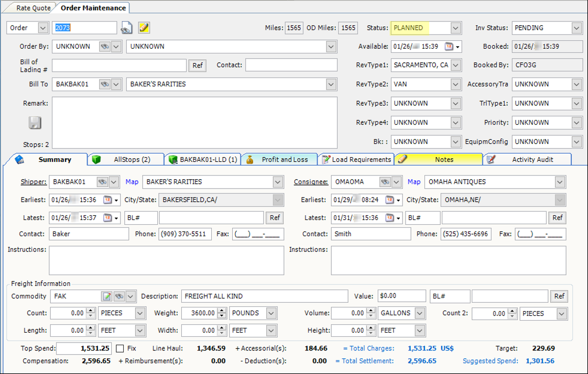Expand the Status dropdown showing PLANNED
The width and height of the screenshot is (588, 374).
point(455,28)
